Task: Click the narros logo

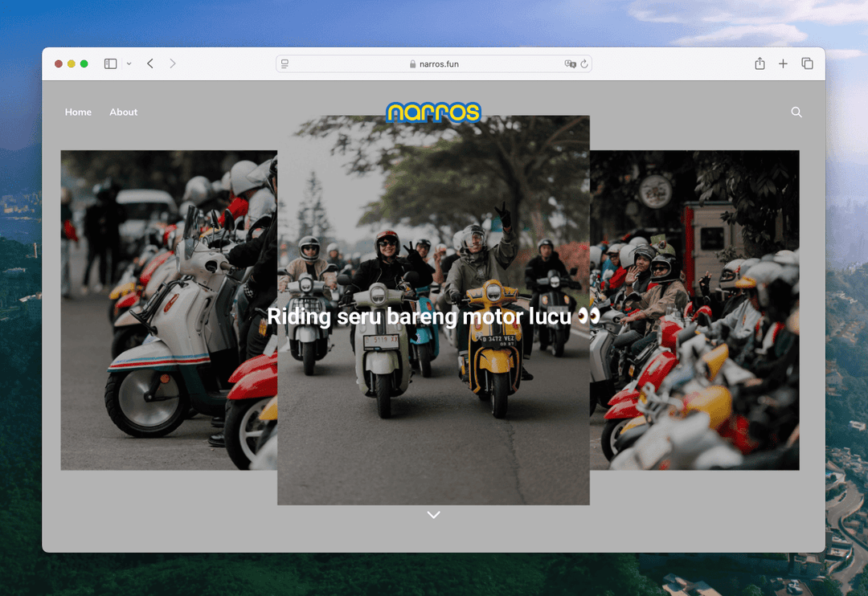Action: [433, 112]
